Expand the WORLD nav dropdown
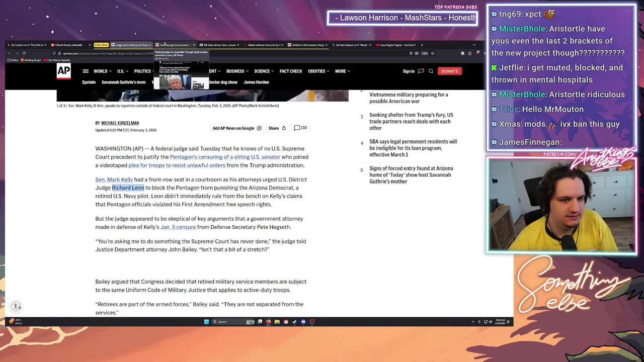 pos(103,71)
